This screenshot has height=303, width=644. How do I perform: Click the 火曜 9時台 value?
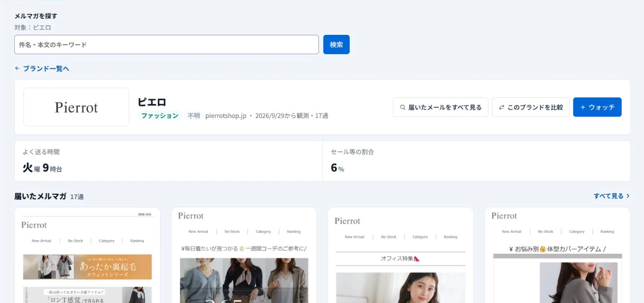coord(42,168)
